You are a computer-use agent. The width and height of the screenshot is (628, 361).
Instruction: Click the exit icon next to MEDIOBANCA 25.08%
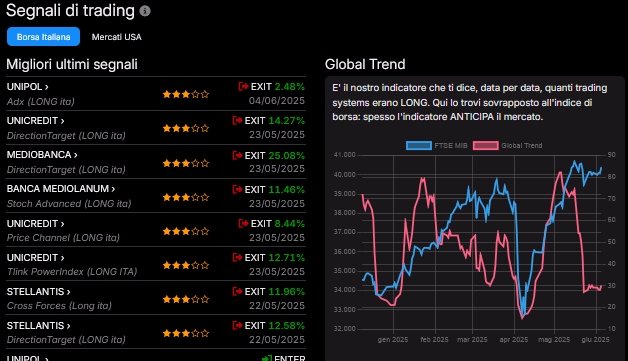click(237, 155)
